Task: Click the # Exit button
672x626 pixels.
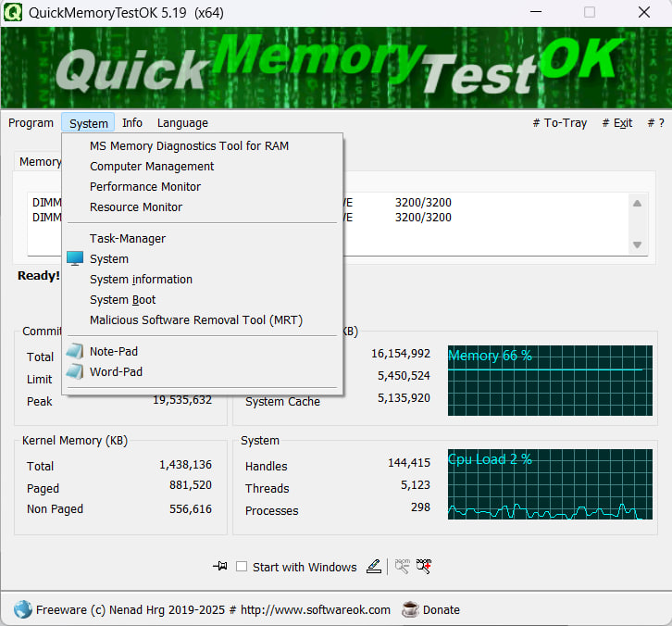Action: point(617,123)
